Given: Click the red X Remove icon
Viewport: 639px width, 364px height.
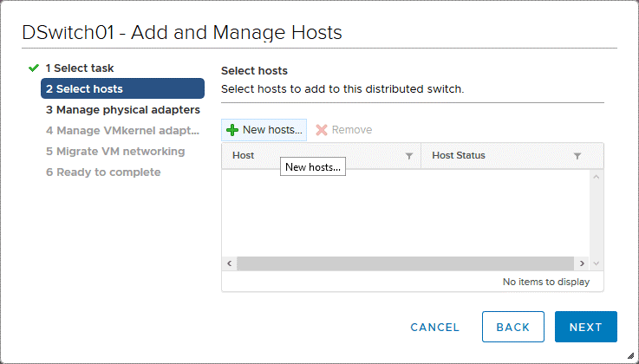Looking at the screenshot, I should (x=322, y=130).
